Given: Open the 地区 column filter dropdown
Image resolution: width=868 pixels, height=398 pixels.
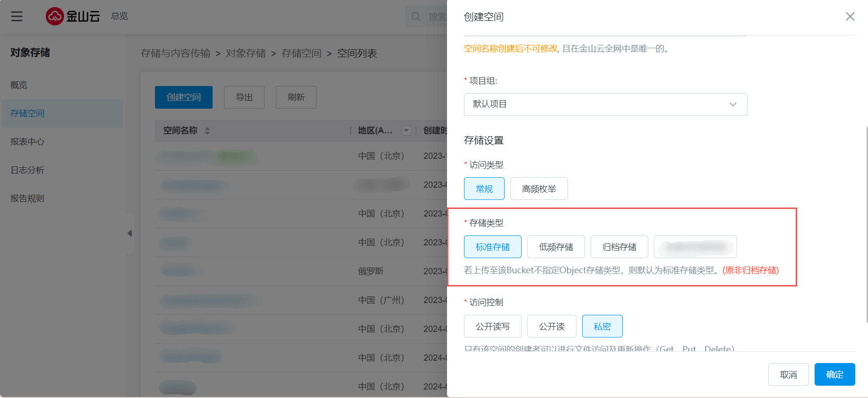Looking at the screenshot, I should [x=406, y=131].
